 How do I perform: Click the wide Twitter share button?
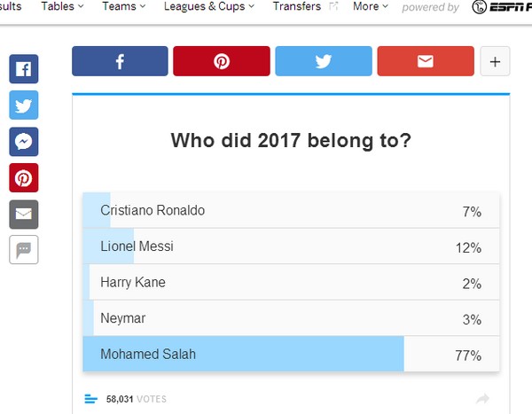point(324,61)
